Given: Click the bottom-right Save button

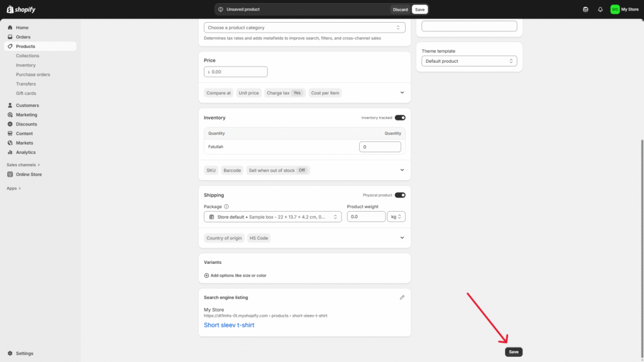Looking at the screenshot, I should pos(513,352).
